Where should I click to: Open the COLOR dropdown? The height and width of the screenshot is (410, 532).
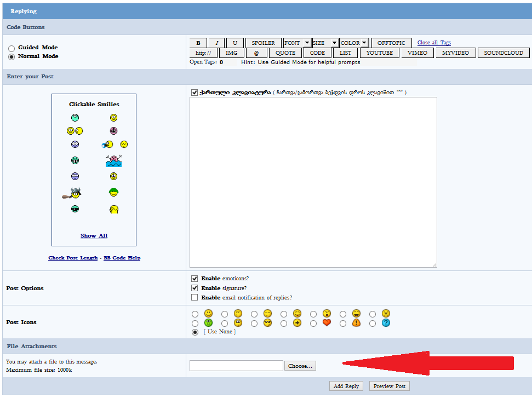point(354,43)
